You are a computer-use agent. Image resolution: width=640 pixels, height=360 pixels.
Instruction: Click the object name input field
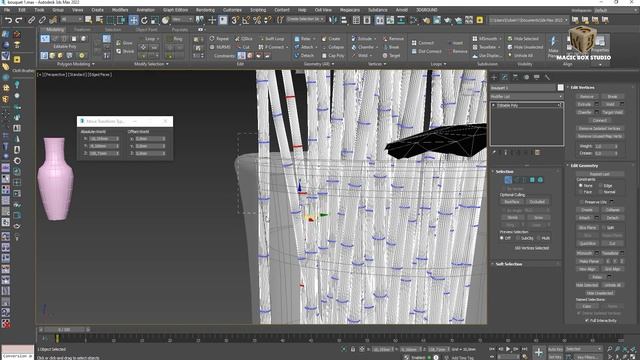pos(523,88)
